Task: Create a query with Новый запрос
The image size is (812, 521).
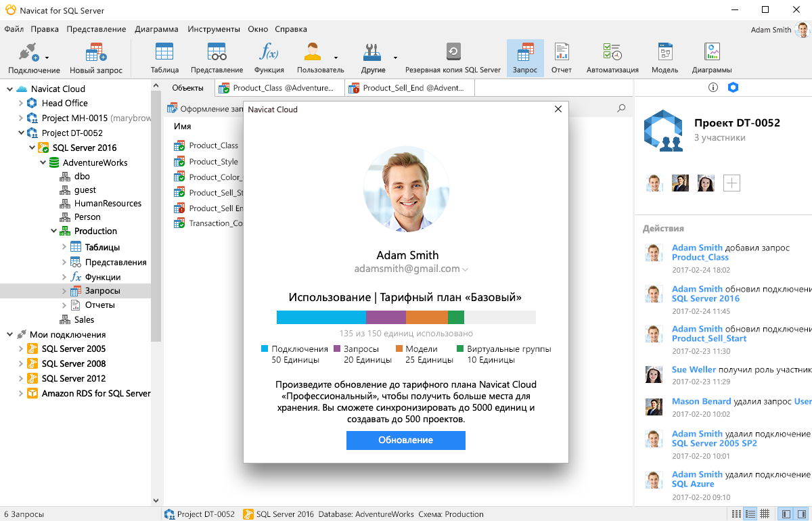Action: pos(96,58)
